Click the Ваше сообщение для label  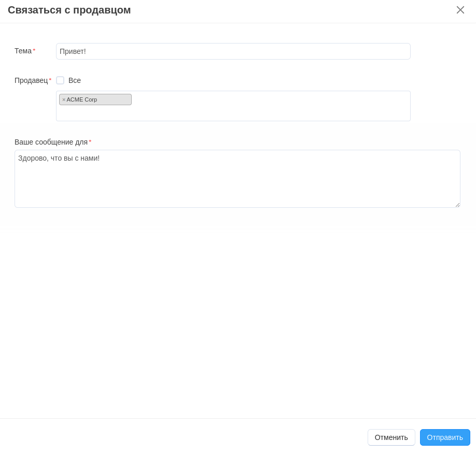coord(51,142)
